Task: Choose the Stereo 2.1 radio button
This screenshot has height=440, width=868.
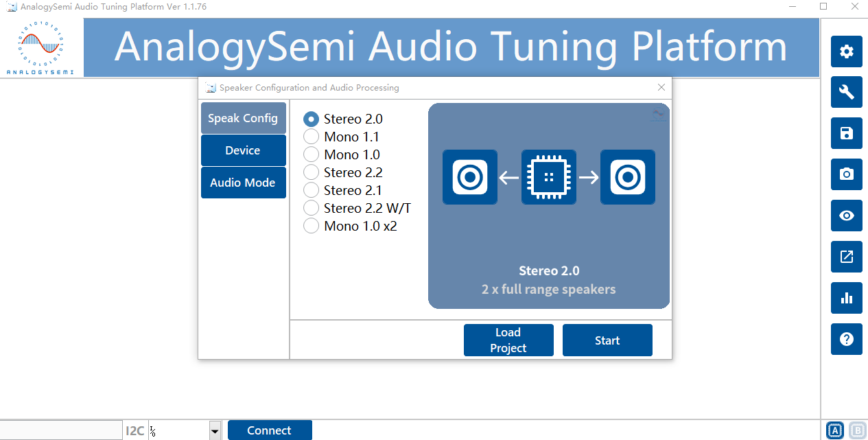Action: [x=312, y=190]
